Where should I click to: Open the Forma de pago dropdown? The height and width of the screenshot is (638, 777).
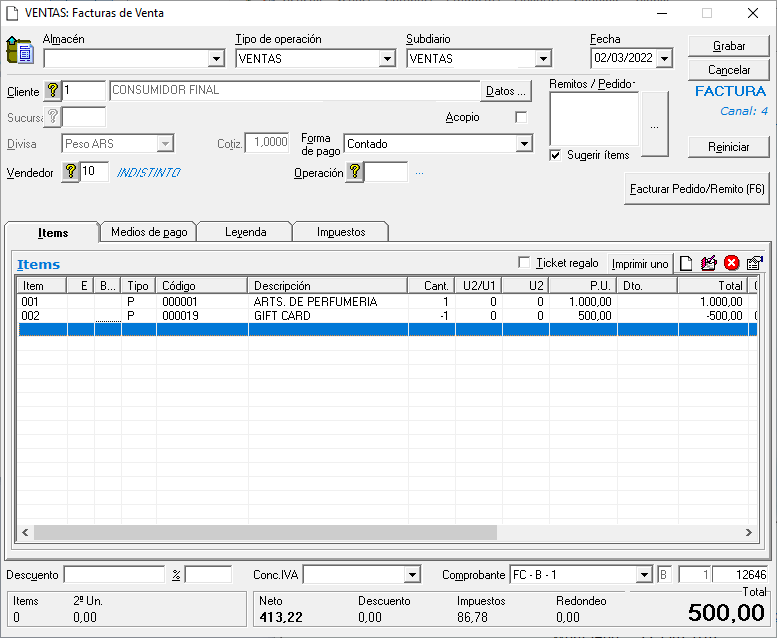point(524,144)
